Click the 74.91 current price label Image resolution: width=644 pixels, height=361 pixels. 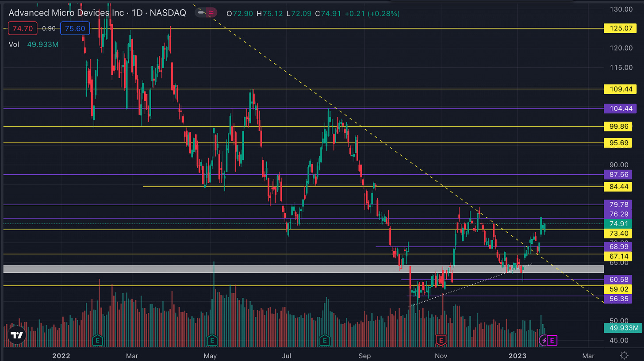(618, 224)
